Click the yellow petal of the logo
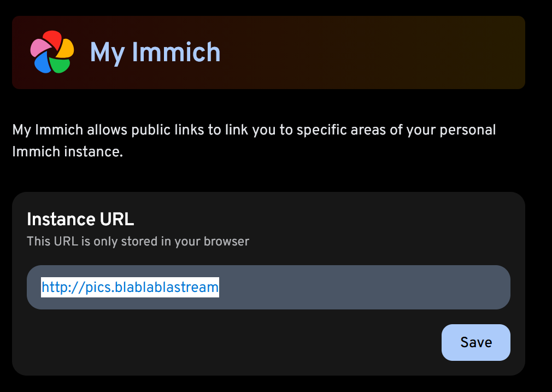The image size is (552, 392). [66, 48]
